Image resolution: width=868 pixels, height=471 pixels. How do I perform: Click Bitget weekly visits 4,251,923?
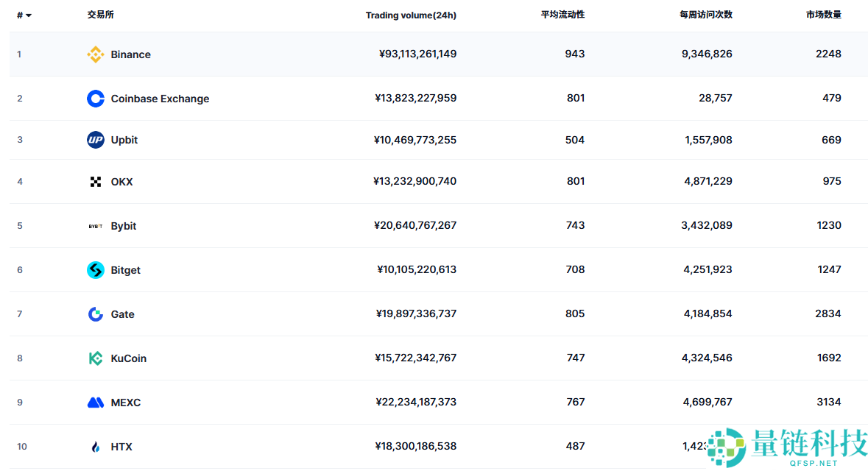point(708,269)
